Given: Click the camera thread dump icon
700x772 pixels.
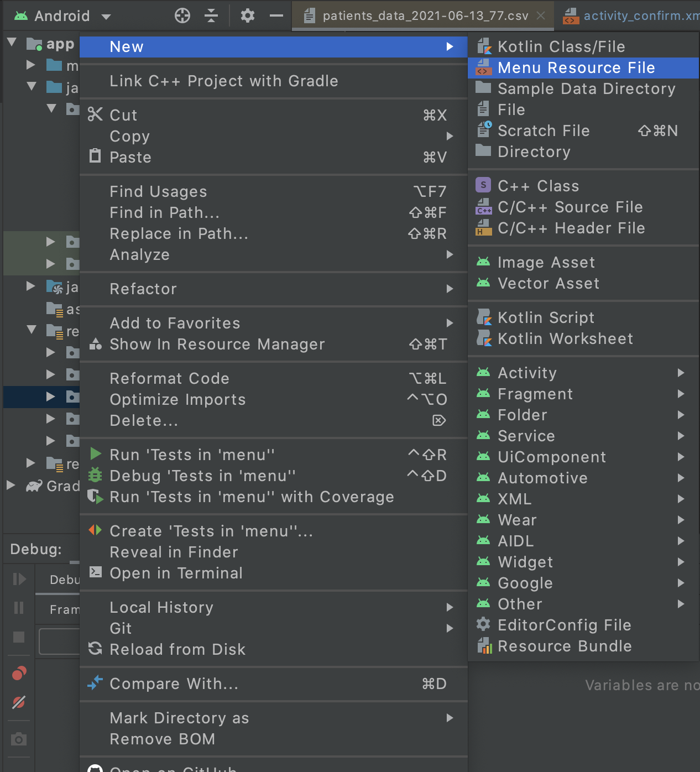Looking at the screenshot, I should [19, 739].
